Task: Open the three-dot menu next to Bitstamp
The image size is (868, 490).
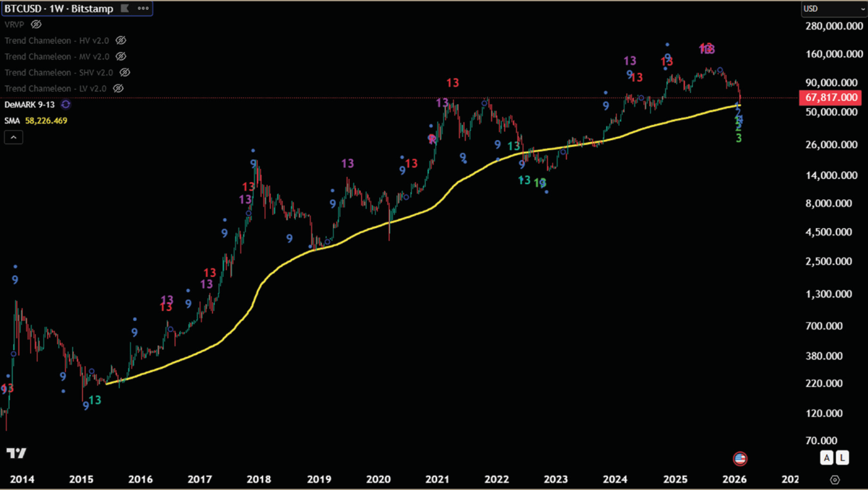Action: click(143, 9)
